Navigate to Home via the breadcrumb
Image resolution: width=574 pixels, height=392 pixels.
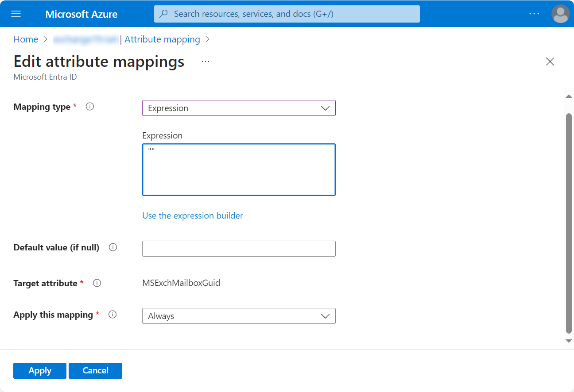pyautogui.click(x=26, y=39)
